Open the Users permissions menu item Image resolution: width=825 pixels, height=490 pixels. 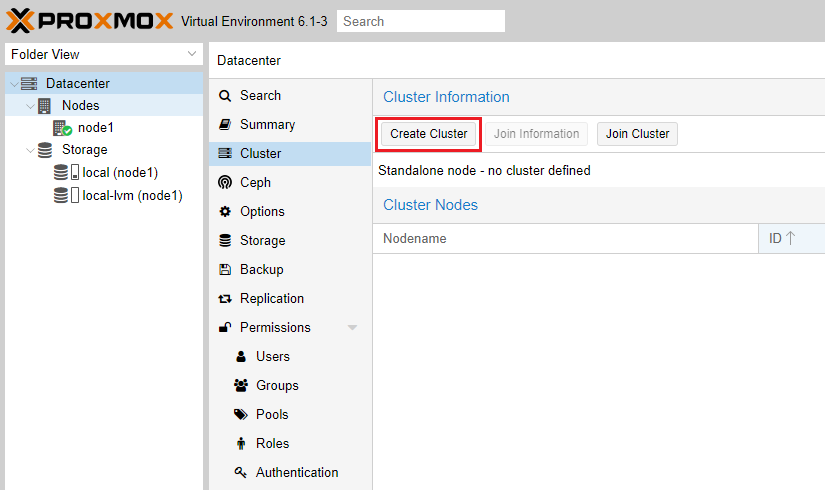(272, 357)
